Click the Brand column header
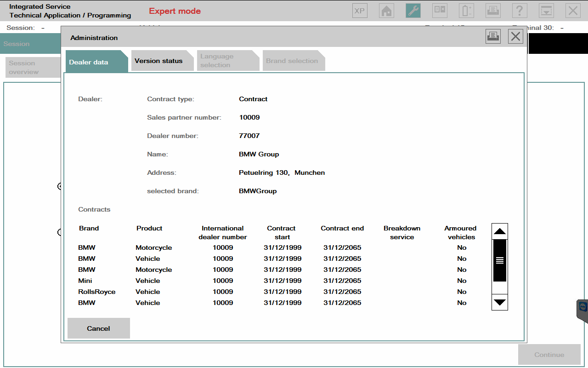The height and width of the screenshot is (368, 588). [x=89, y=228]
